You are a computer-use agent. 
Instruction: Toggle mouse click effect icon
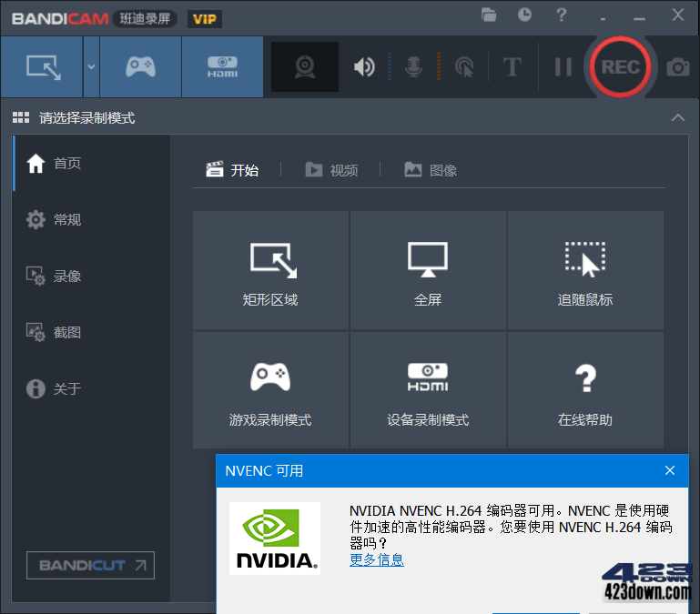[464, 67]
